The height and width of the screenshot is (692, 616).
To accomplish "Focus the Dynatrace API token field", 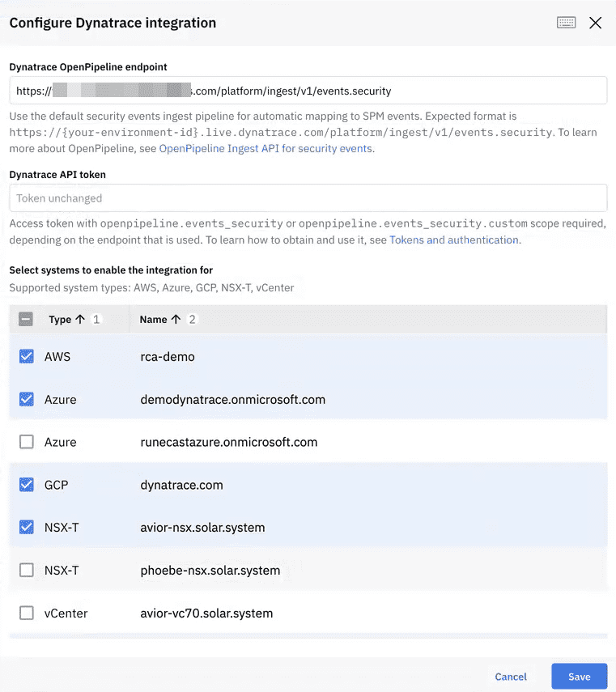I will click(308, 198).
